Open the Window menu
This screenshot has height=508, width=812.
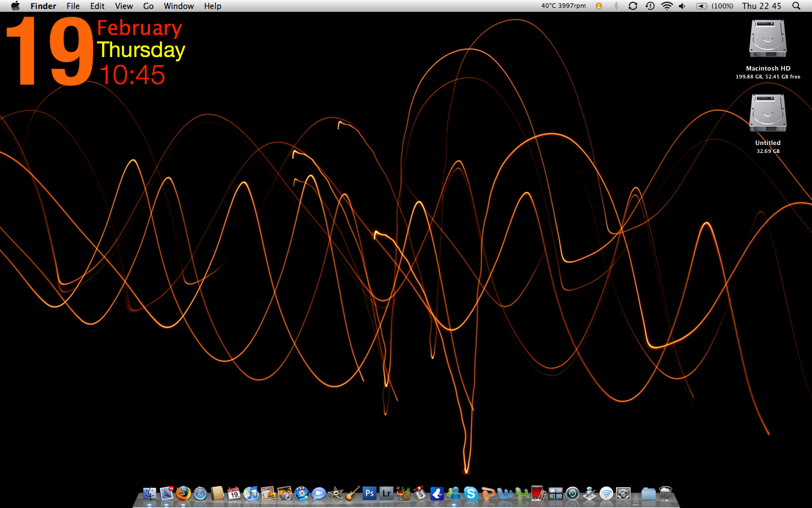[x=179, y=6]
